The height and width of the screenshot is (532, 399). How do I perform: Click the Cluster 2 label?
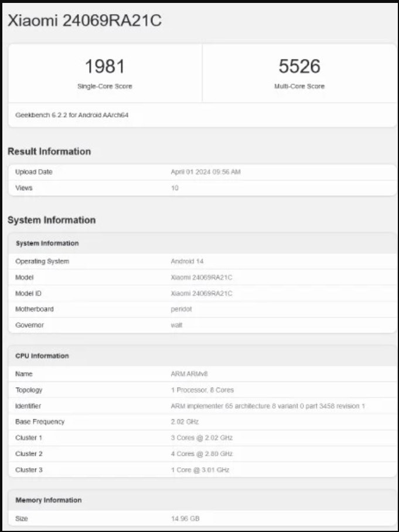(29, 453)
